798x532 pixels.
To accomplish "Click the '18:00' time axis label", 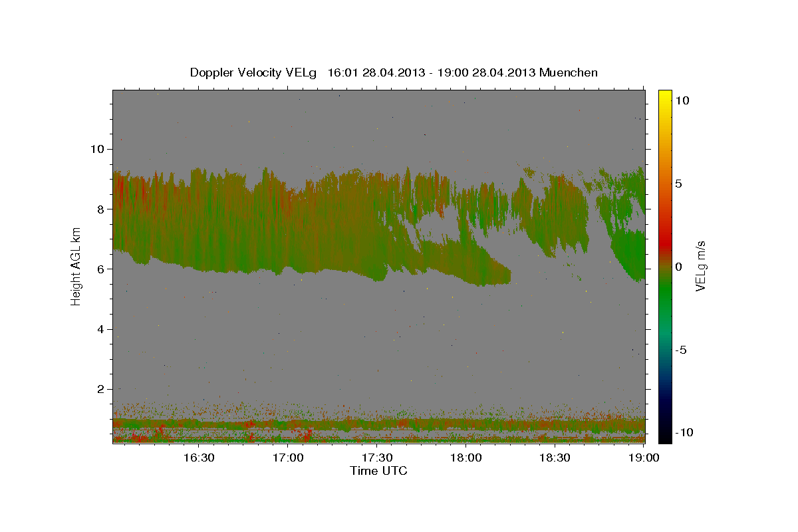I will tap(466, 458).
